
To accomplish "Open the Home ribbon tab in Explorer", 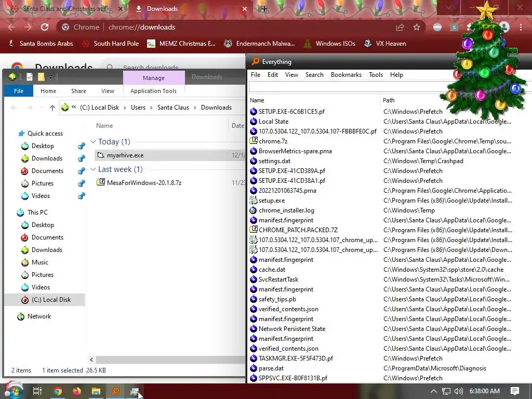I will point(48,91).
